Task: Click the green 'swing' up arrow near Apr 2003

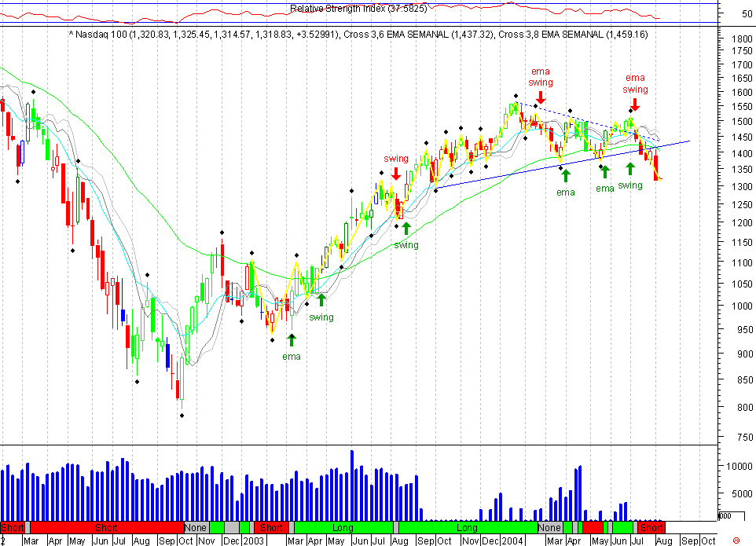Action: pos(321,299)
